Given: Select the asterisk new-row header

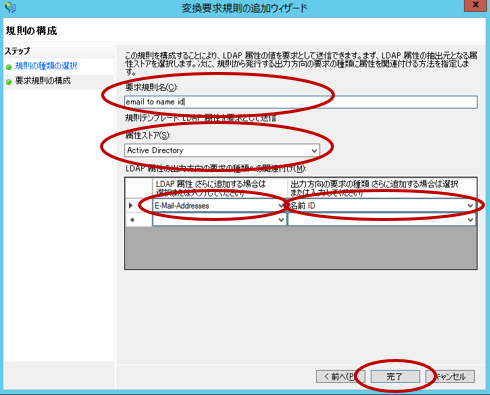Looking at the screenshot, I should pos(138,220).
